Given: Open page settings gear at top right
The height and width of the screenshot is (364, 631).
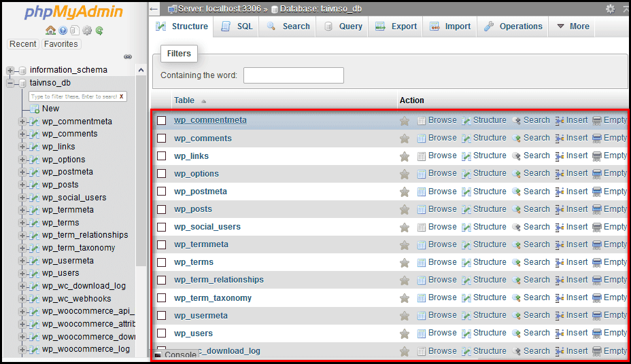Looking at the screenshot, I should click(610, 9).
